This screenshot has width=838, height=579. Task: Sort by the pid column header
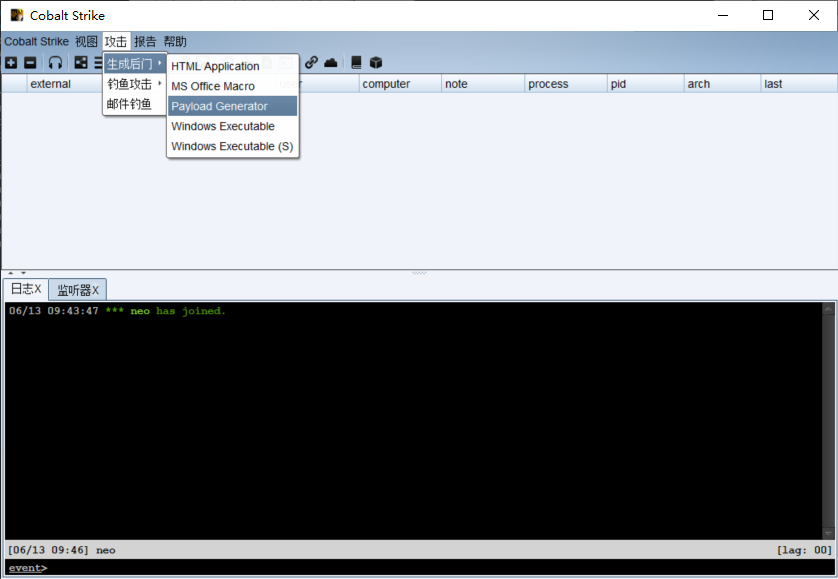pos(646,84)
